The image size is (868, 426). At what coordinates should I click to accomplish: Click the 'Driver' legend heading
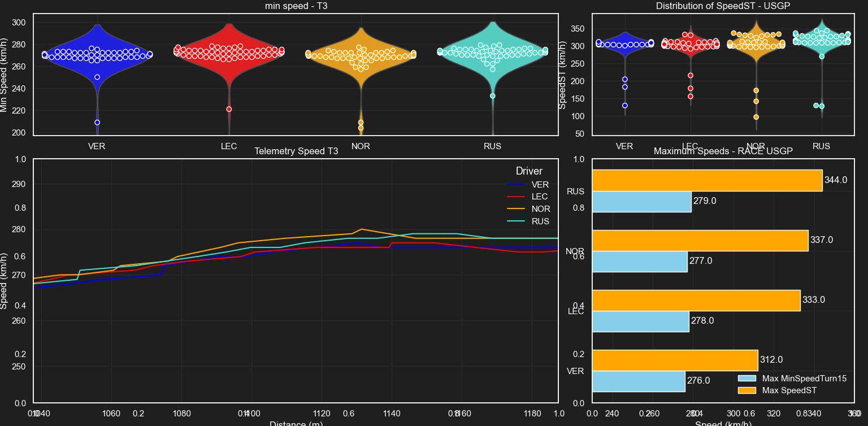tap(529, 171)
